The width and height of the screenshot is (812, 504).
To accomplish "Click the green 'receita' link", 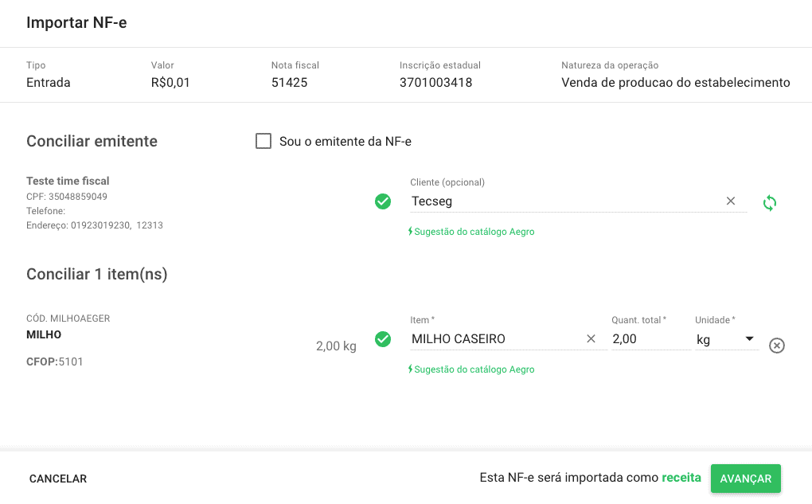I will (682, 478).
